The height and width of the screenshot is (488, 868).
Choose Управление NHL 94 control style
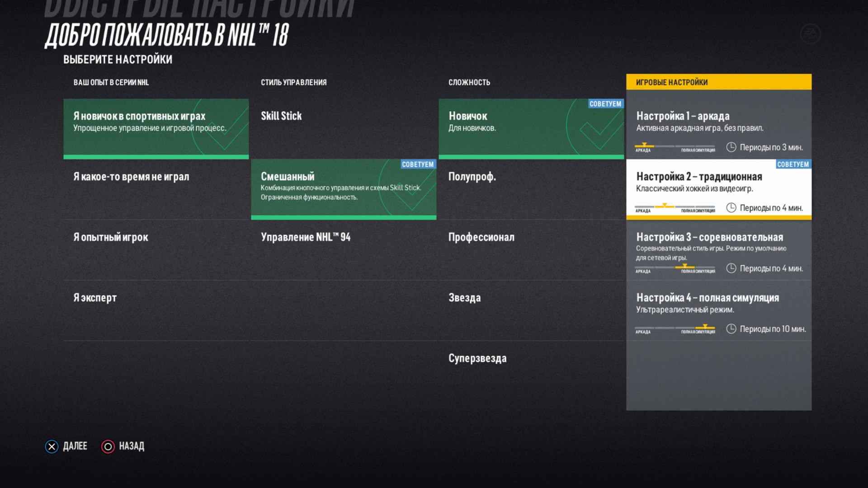344,250
